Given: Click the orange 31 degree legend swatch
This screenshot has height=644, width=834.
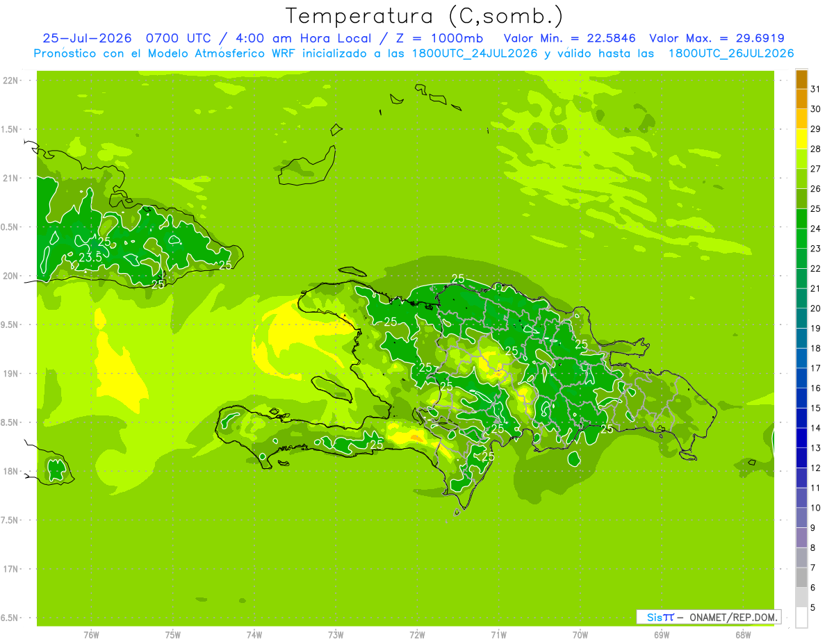Looking at the screenshot, I should [x=801, y=79].
